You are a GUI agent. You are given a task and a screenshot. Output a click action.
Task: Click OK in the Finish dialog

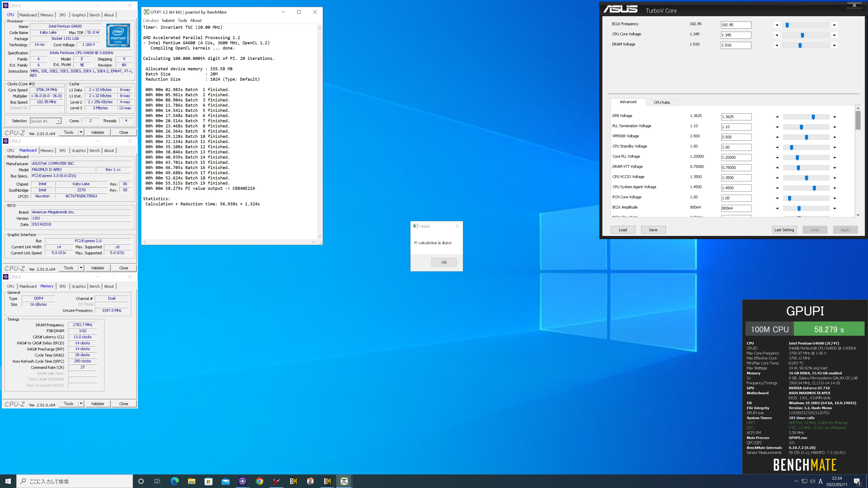(444, 262)
